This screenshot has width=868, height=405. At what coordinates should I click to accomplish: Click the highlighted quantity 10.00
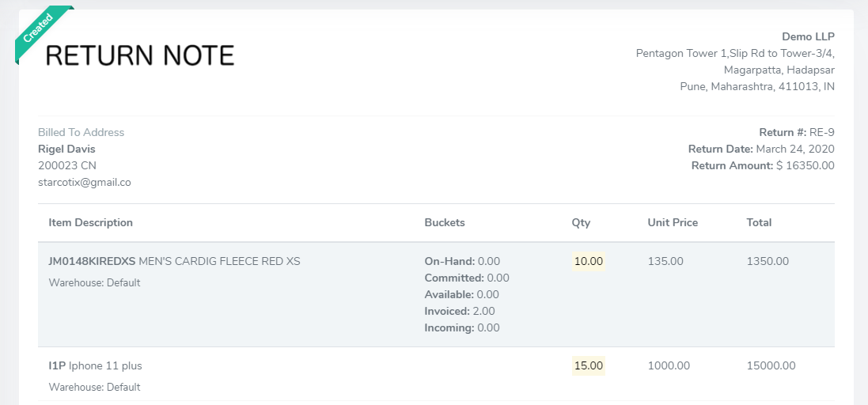point(589,261)
